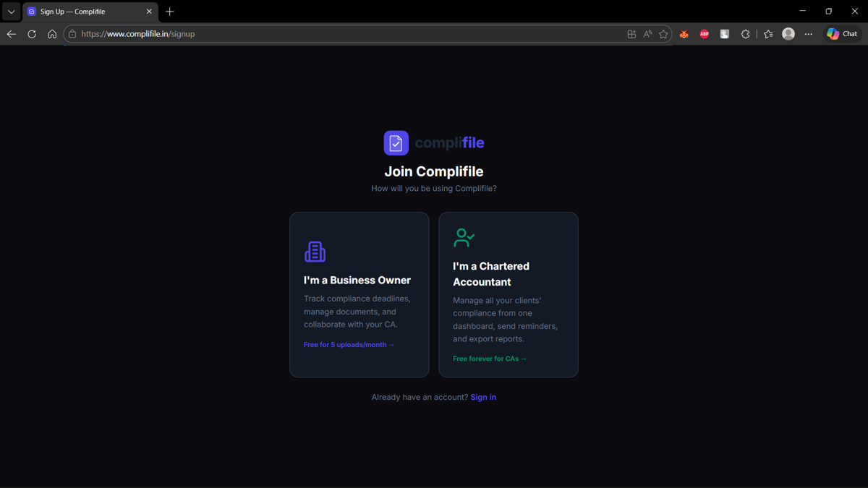The width and height of the screenshot is (868, 488).
Task: Click the Chartered Accountant card description text
Action: [x=506, y=320]
